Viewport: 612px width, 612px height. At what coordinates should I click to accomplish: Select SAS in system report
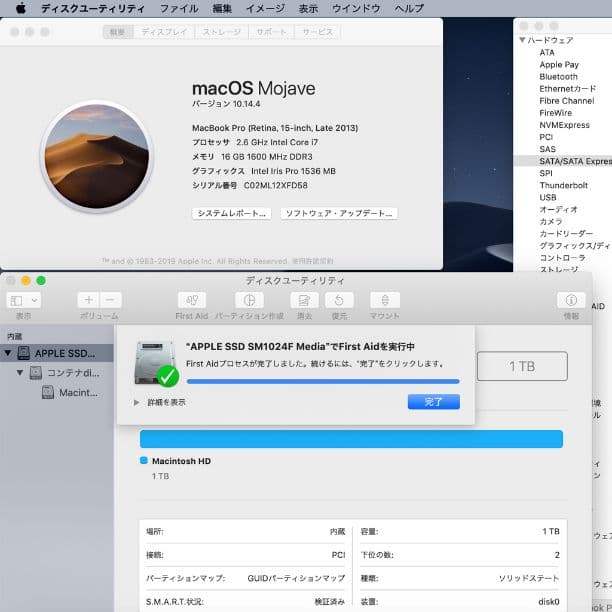(x=547, y=149)
